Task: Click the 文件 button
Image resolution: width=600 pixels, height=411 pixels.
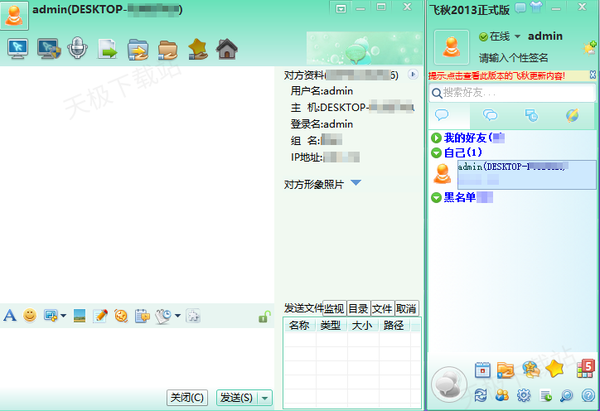Action: (x=382, y=308)
